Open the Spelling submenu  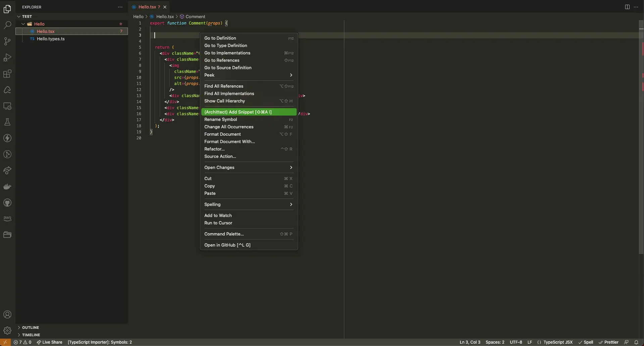[x=249, y=205]
